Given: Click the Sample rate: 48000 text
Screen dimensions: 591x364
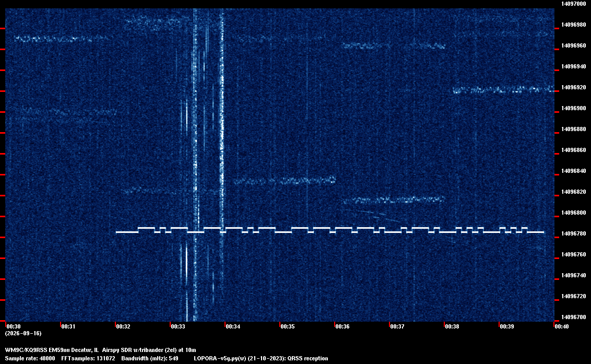Looking at the screenshot, I should click(30, 358).
